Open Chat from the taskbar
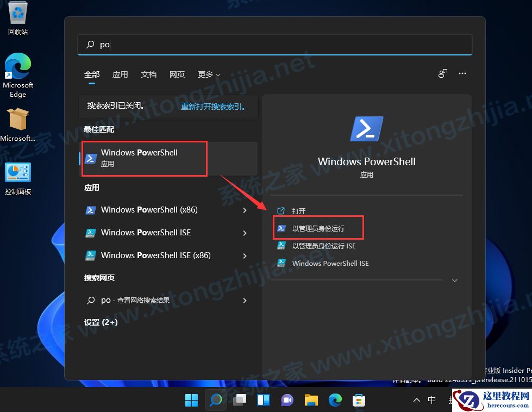 287,400
